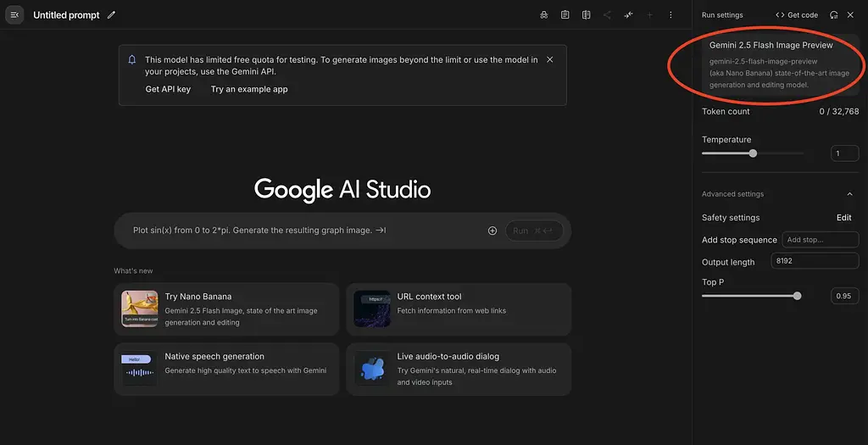868x445 pixels.
Task: Open the sidebar navigation menu icon
Action: (x=14, y=15)
